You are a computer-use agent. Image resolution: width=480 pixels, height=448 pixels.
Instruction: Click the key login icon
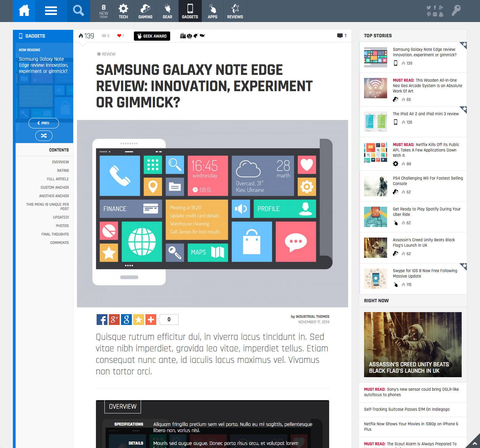point(456,11)
